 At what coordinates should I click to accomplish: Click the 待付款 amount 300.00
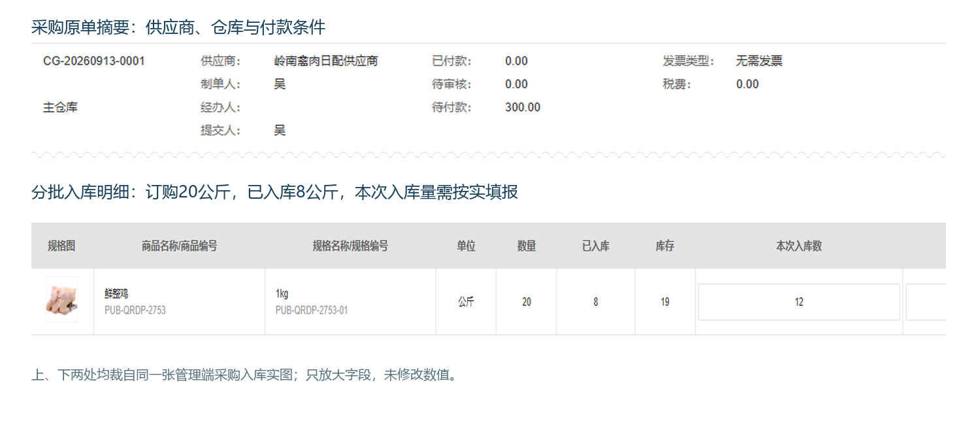coord(523,107)
